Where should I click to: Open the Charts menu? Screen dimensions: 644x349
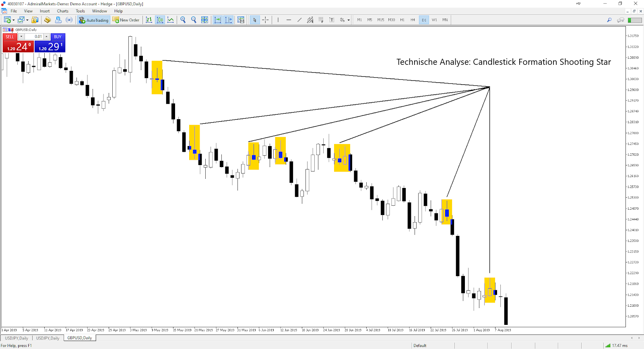[62, 11]
